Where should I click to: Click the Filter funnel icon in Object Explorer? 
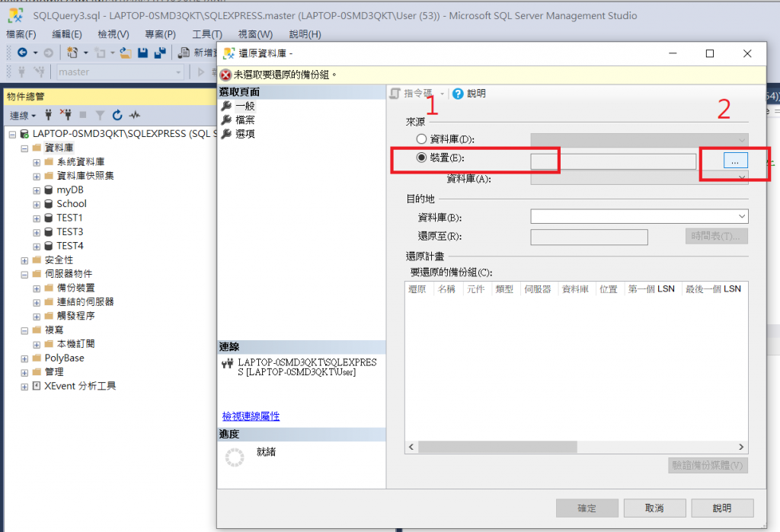(x=100, y=116)
